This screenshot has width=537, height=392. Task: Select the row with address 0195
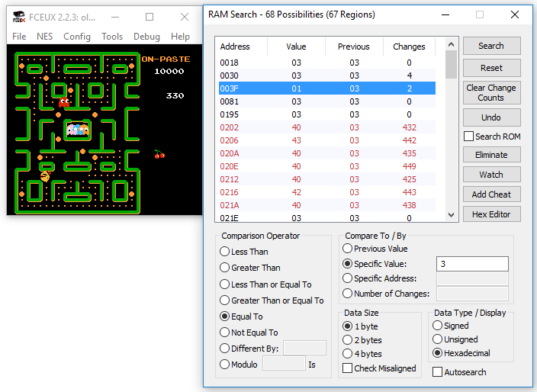coord(327,114)
